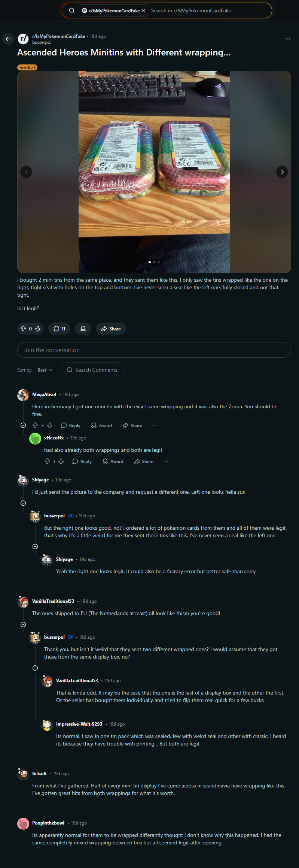Reply to xNecoNx's comment

coord(82,461)
